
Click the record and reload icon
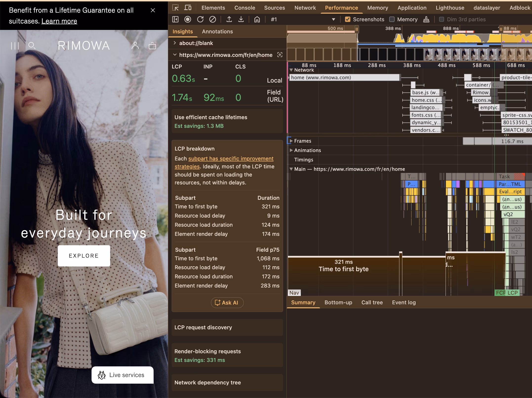tap(200, 19)
